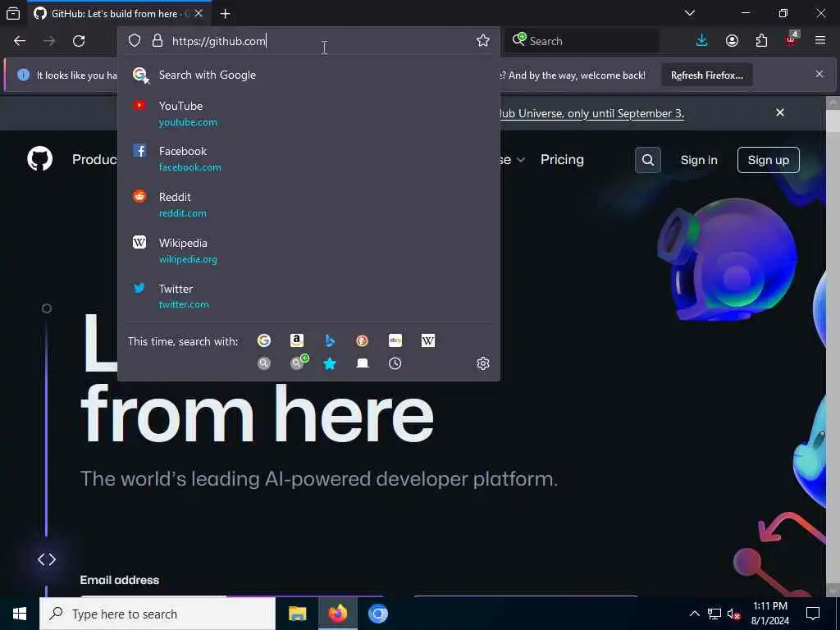Image resolution: width=840 pixels, height=630 pixels.
Task: Click the Sign up button
Action: (x=768, y=160)
